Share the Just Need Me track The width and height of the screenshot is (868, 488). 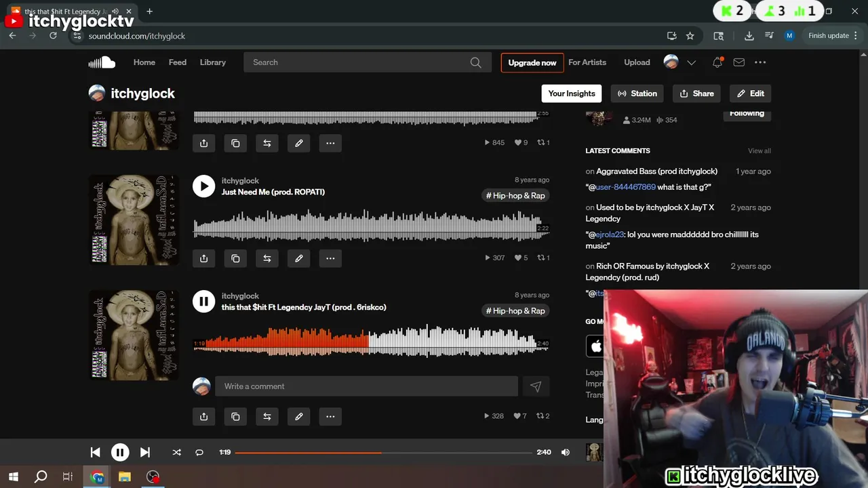(x=203, y=258)
